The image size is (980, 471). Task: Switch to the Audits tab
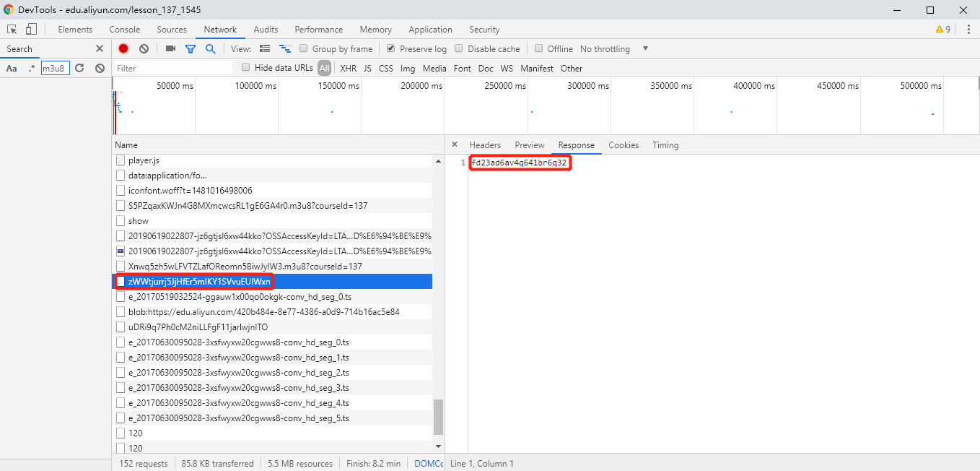(x=266, y=30)
